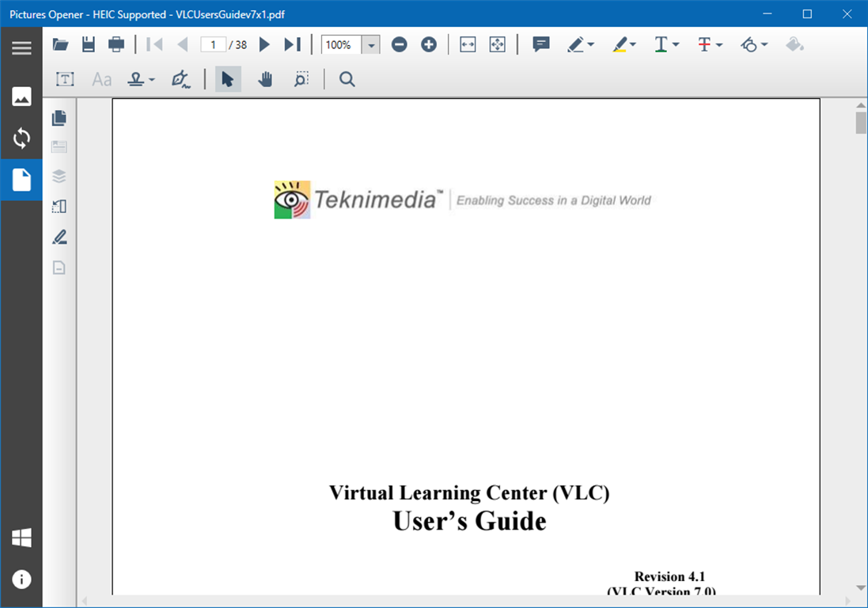The width and height of the screenshot is (868, 608).
Task: Select the underline text tool
Action: click(x=661, y=44)
